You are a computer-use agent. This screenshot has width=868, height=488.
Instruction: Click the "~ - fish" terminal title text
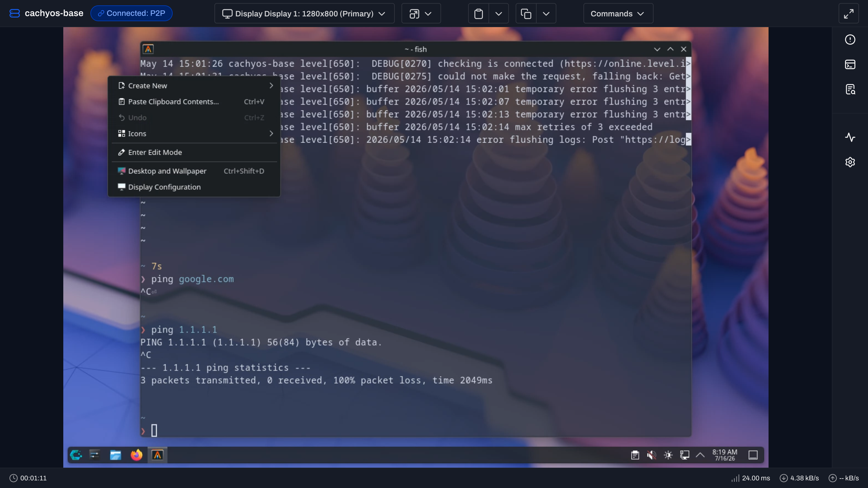(415, 49)
